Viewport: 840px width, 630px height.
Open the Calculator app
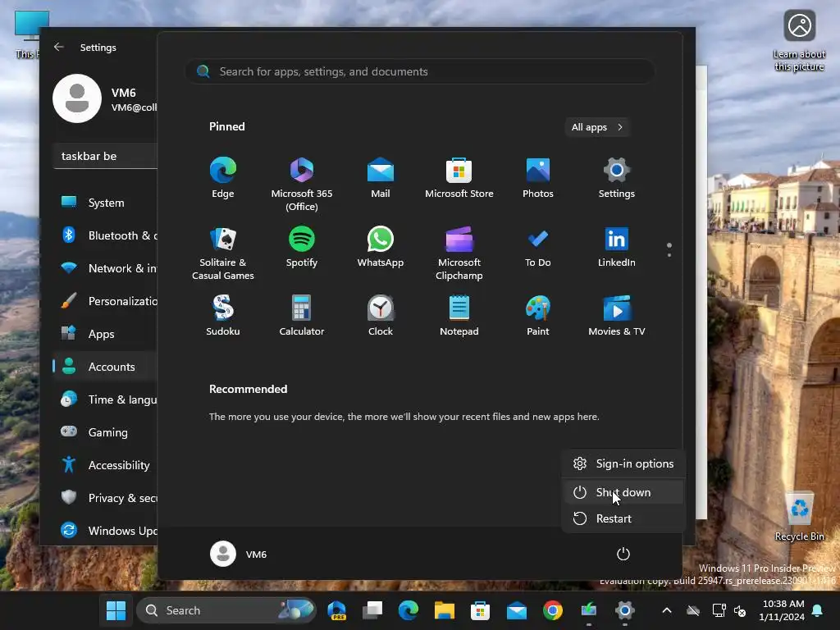click(302, 316)
